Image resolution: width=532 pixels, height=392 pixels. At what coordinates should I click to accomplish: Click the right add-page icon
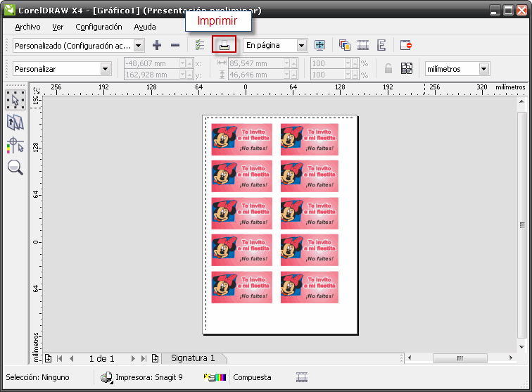pyautogui.click(x=155, y=358)
